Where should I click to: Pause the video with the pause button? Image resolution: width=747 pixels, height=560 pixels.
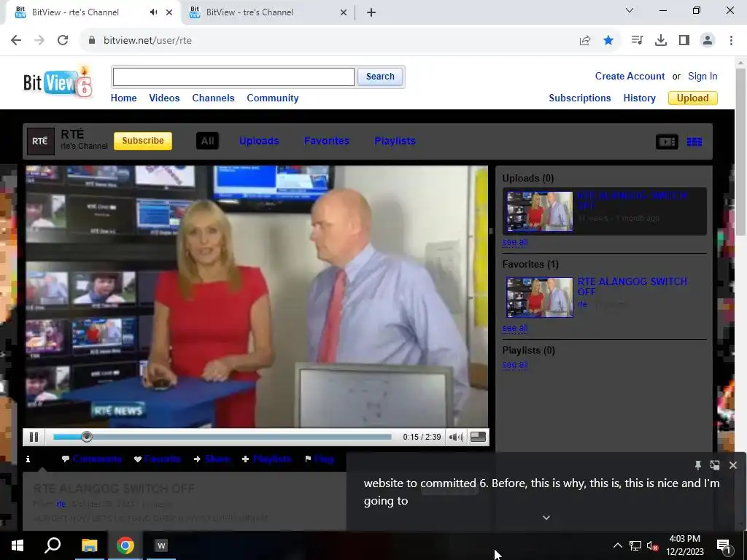pos(34,437)
